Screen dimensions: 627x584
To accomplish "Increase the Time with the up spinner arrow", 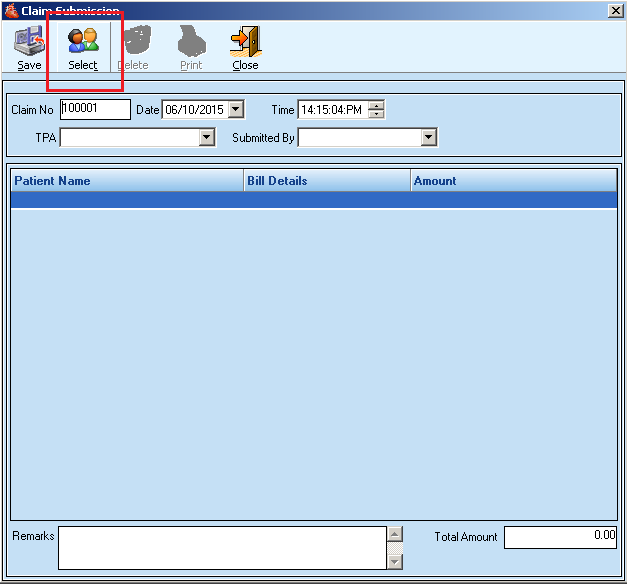I will point(376,106).
